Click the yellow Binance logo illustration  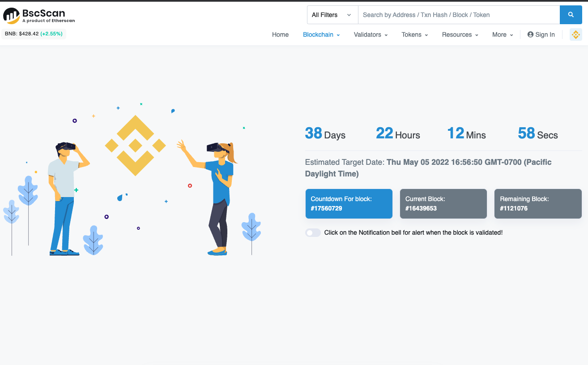pyautogui.click(x=135, y=146)
